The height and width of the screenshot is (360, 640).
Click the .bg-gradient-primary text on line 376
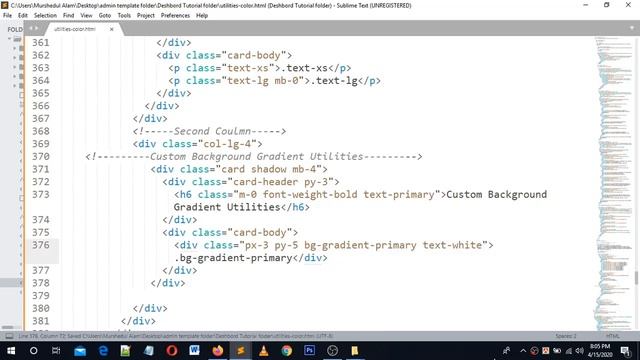pyautogui.click(x=233, y=258)
